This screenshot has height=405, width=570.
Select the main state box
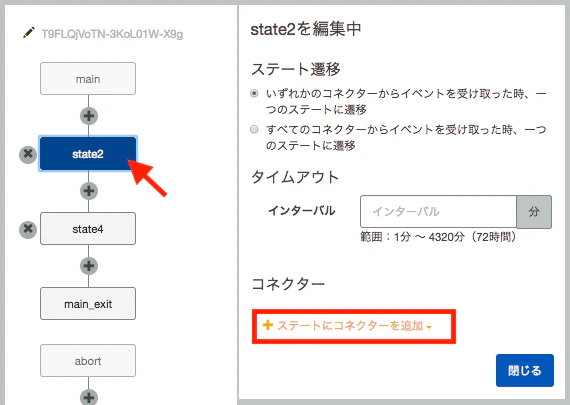[x=88, y=79]
